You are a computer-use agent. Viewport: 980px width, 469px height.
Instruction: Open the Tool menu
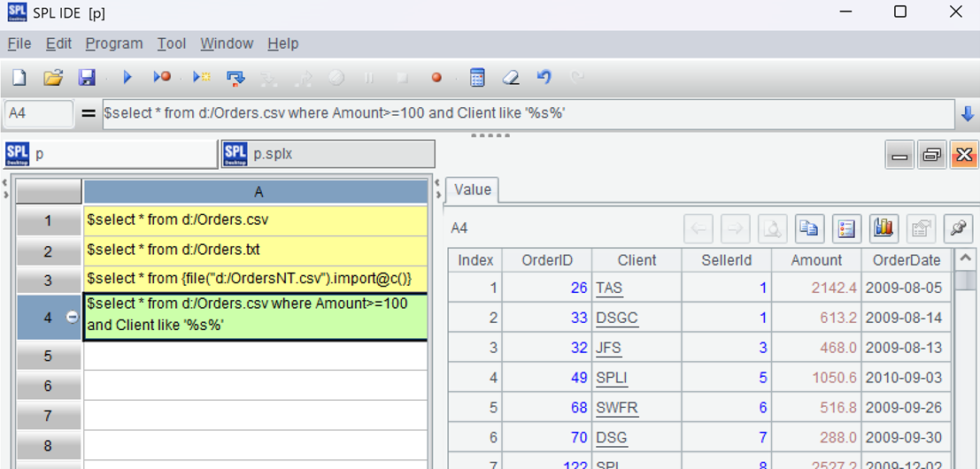[172, 43]
